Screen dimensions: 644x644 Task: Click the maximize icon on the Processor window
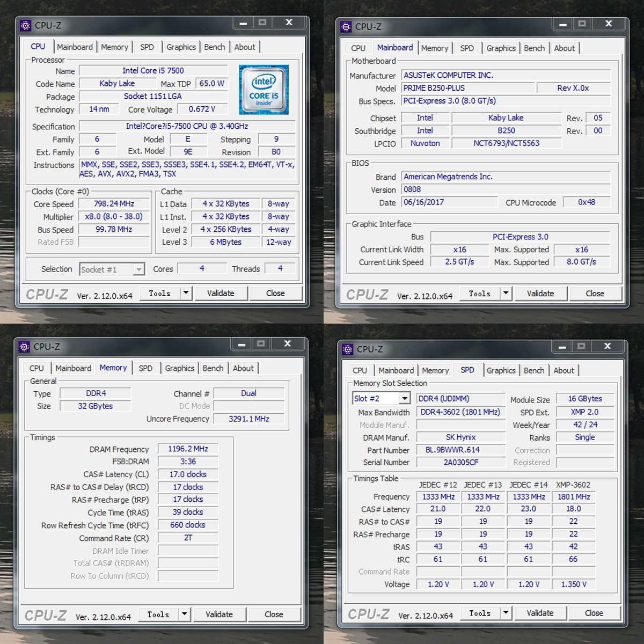click(x=262, y=23)
